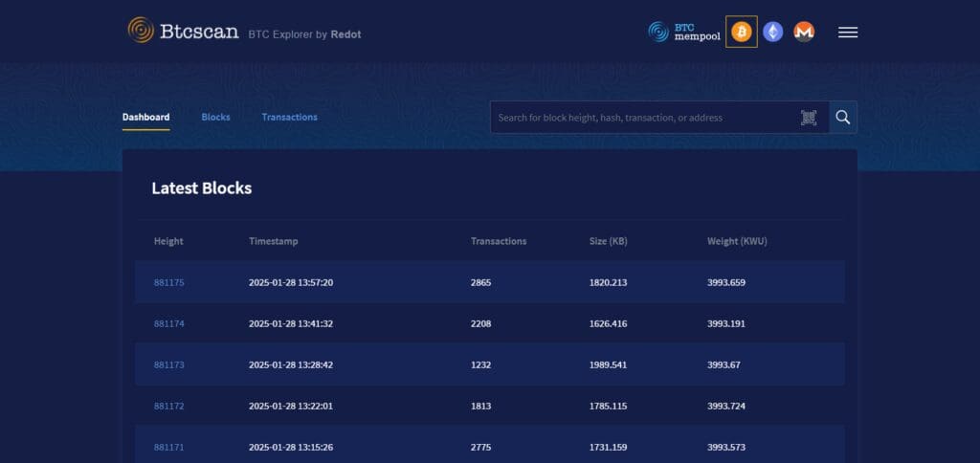Click weight value 3993.573
The height and width of the screenshot is (463, 980).
(x=726, y=448)
